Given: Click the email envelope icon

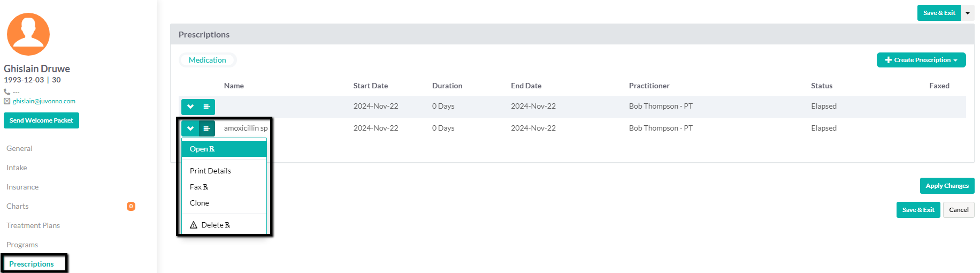Looking at the screenshot, I should click(7, 101).
